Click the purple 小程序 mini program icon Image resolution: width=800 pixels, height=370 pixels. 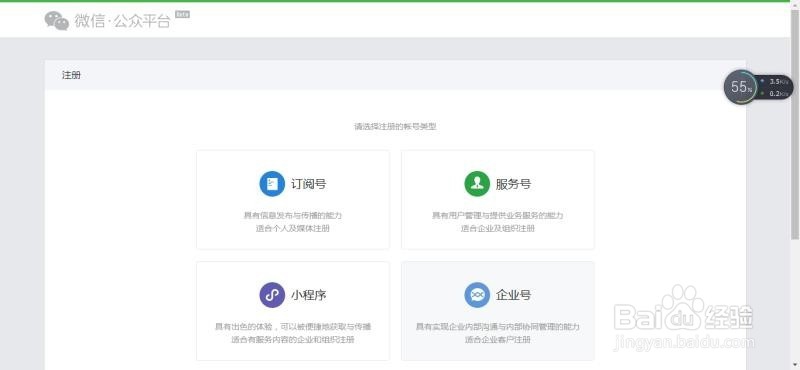coord(272,295)
